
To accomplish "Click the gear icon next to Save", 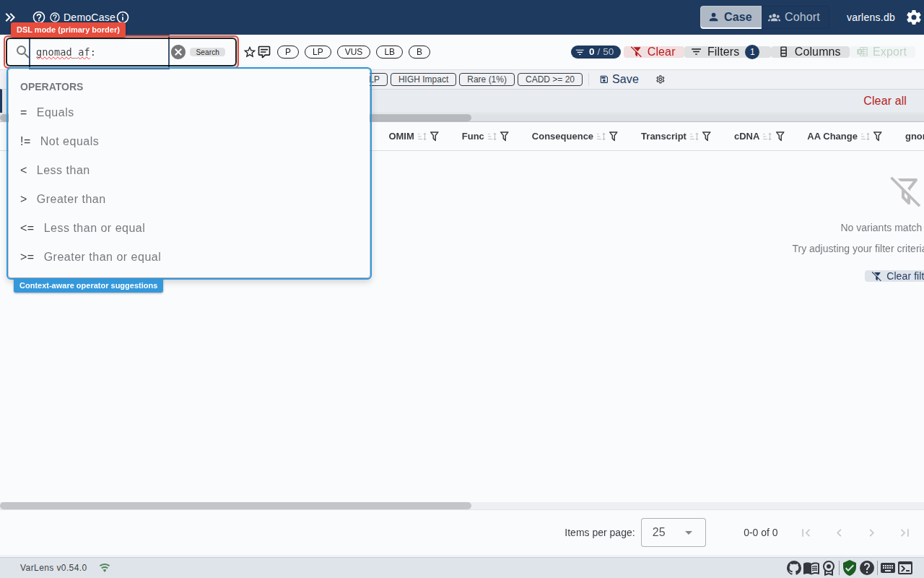I will tap(660, 79).
